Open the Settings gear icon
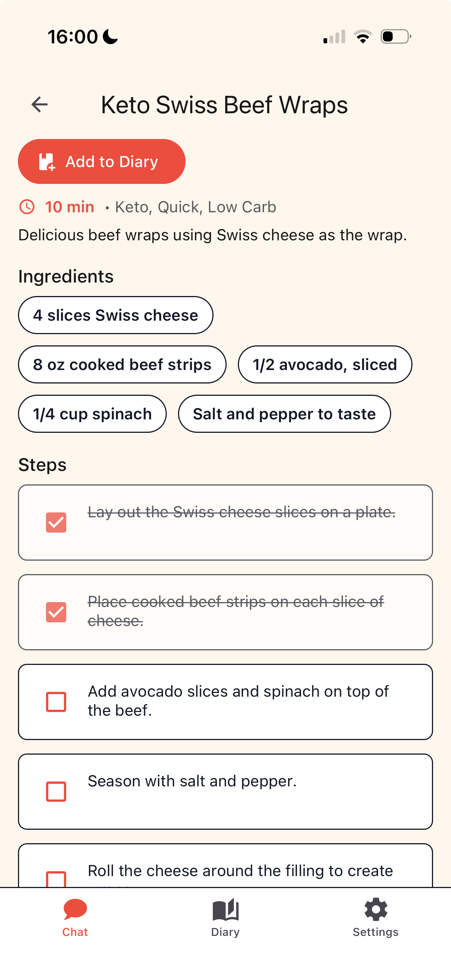451x980 pixels. tap(375, 910)
